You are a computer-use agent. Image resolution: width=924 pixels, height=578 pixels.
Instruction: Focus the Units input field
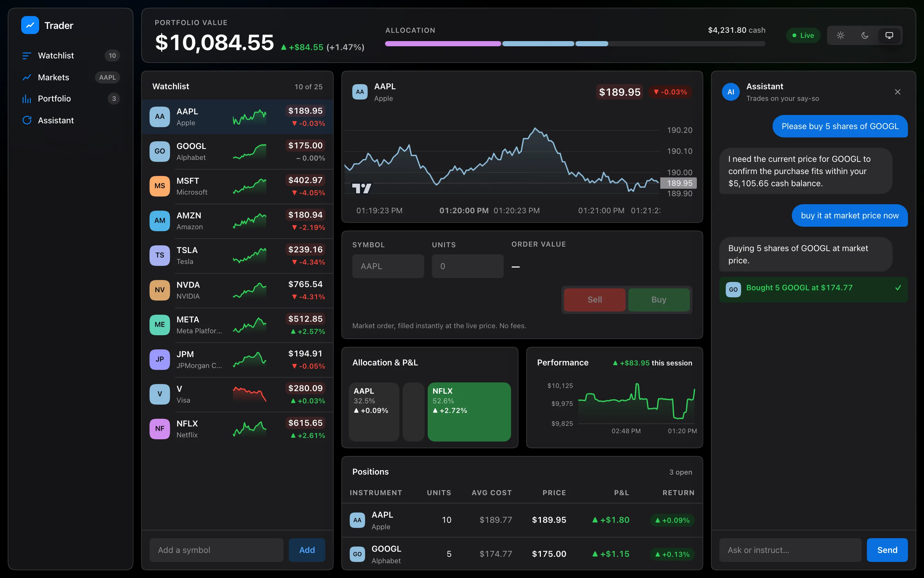(467, 266)
